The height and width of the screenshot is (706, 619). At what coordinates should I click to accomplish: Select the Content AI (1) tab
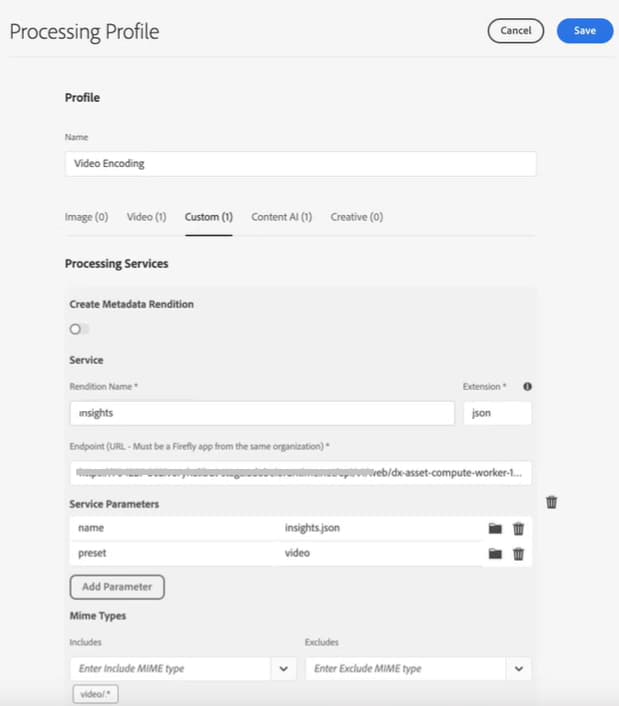[x=281, y=217]
